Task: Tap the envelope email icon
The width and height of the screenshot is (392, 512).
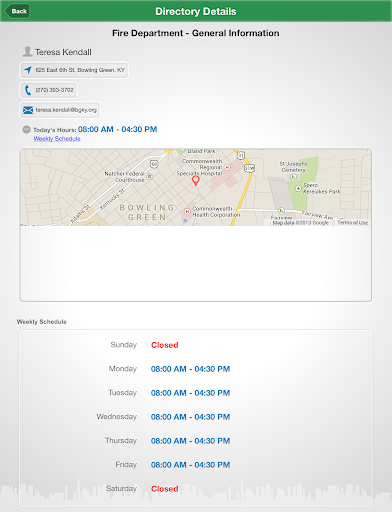Action: 28,110
